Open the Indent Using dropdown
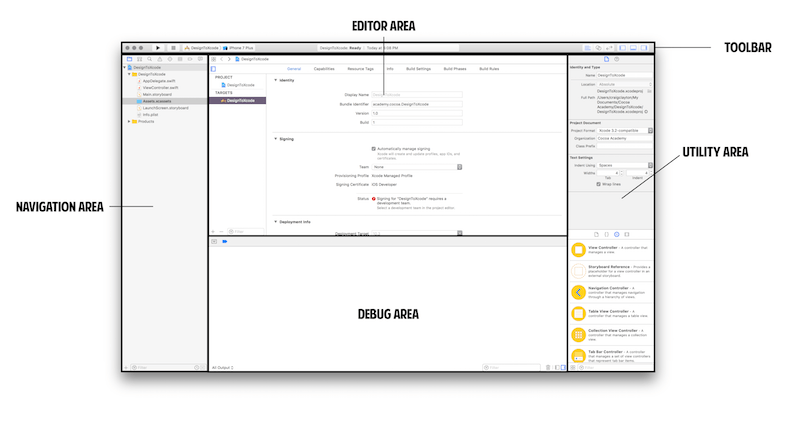 tap(624, 165)
